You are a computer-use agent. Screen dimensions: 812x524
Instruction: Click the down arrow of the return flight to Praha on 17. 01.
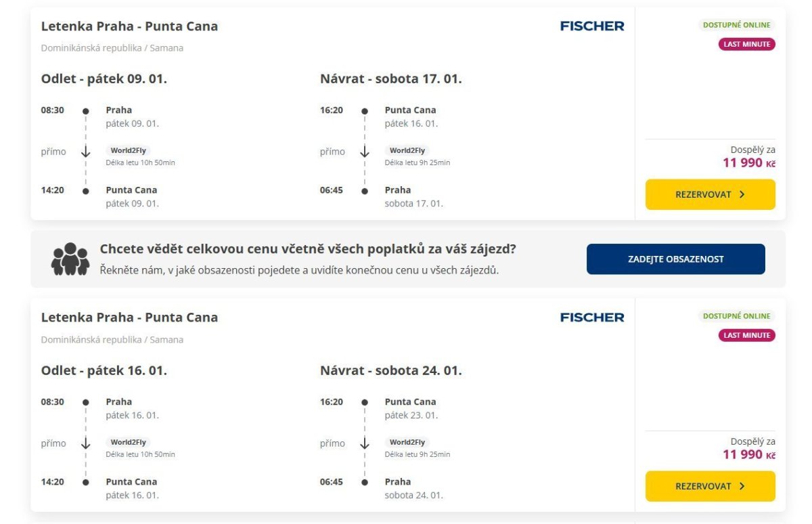pyautogui.click(x=365, y=152)
